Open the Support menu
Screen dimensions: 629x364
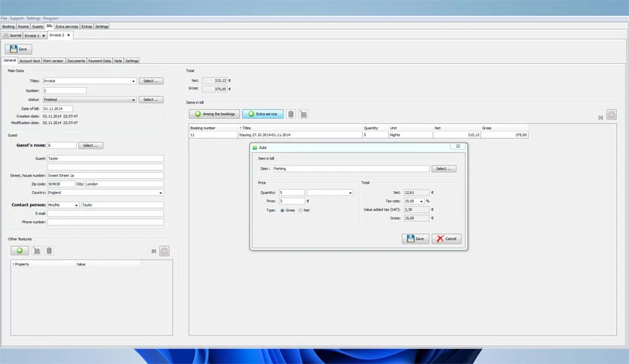(x=17, y=19)
